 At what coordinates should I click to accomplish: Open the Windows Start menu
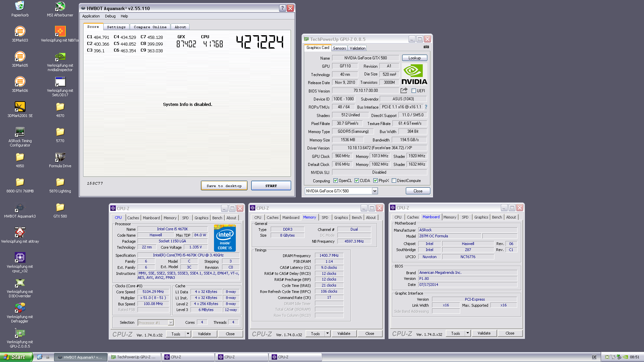pyautogui.click(x=16, y=357)
